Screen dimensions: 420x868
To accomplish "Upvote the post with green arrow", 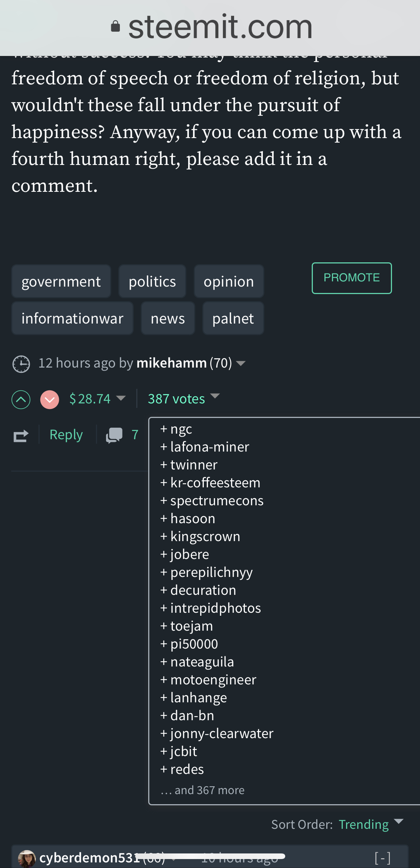I will coord(21,400).
